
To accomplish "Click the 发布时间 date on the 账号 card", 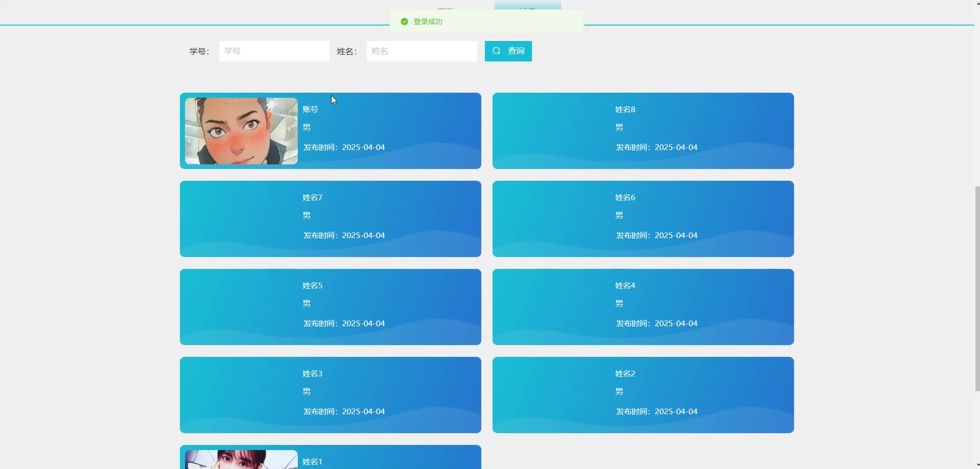I will tap(344, 147).
